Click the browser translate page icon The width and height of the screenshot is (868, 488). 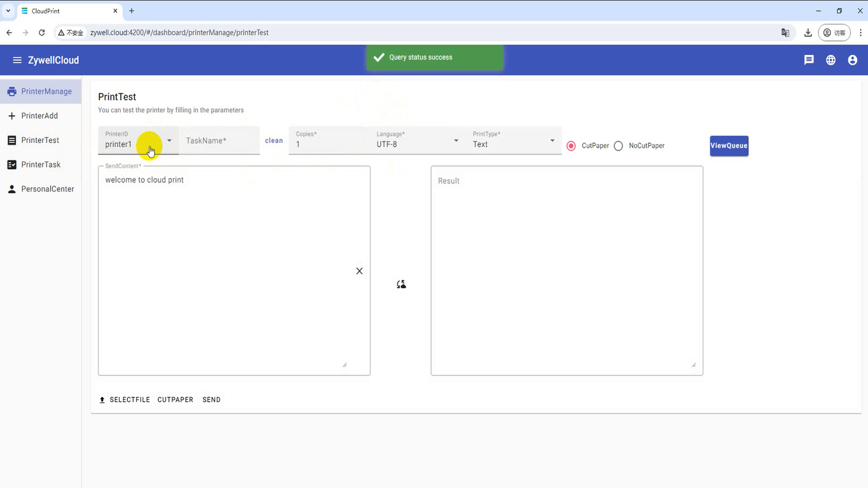point(785,33)
